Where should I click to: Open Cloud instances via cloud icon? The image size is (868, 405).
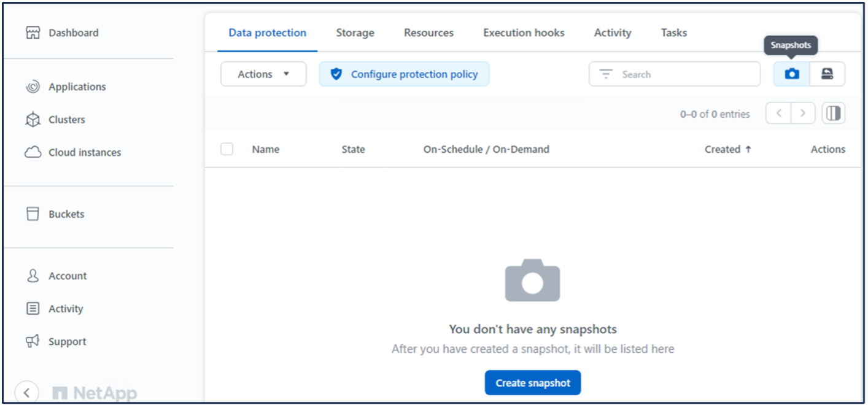33,152
